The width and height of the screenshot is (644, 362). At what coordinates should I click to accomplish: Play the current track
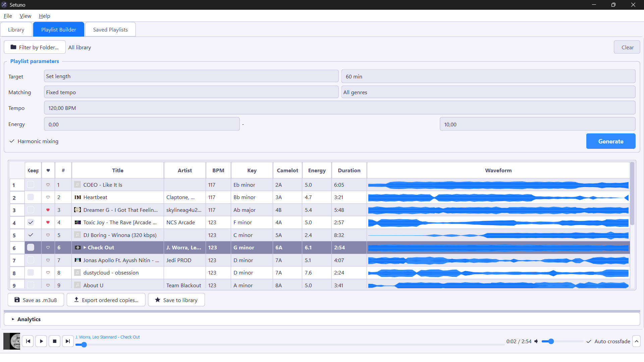click(x=41, y=341)
